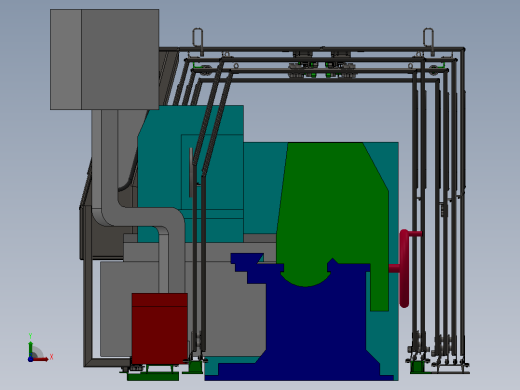Pick the trolley rollers at top rail center

coord(322,65)
